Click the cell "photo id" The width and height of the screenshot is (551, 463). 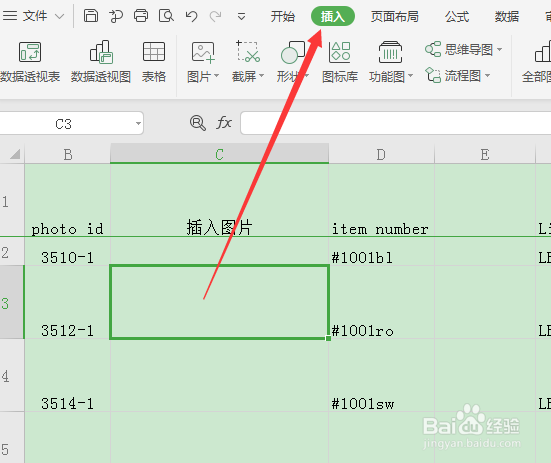click(67, 200)
